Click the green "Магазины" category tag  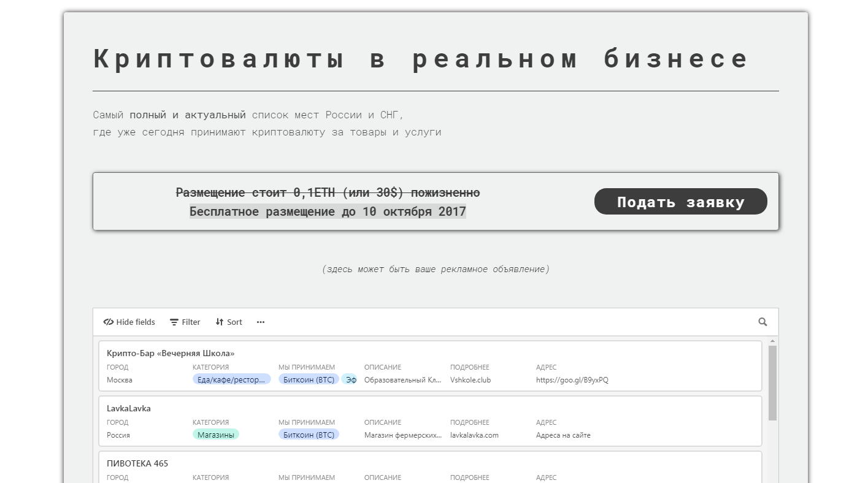coord(215,434)
